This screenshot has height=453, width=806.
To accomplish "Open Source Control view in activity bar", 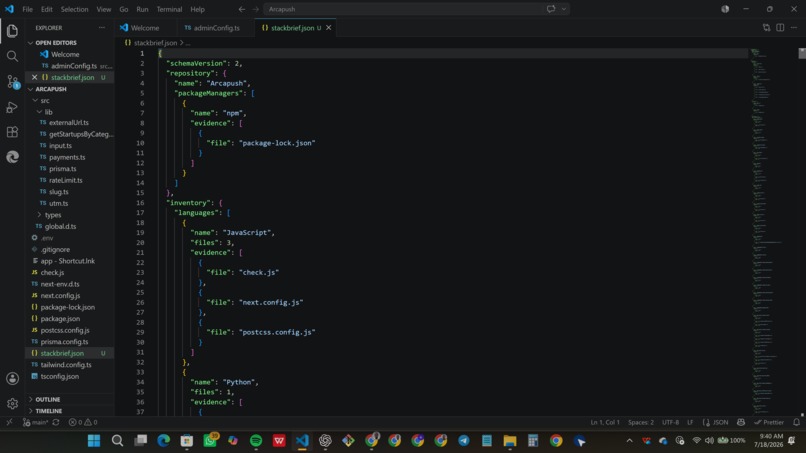I will pos(12,81).
